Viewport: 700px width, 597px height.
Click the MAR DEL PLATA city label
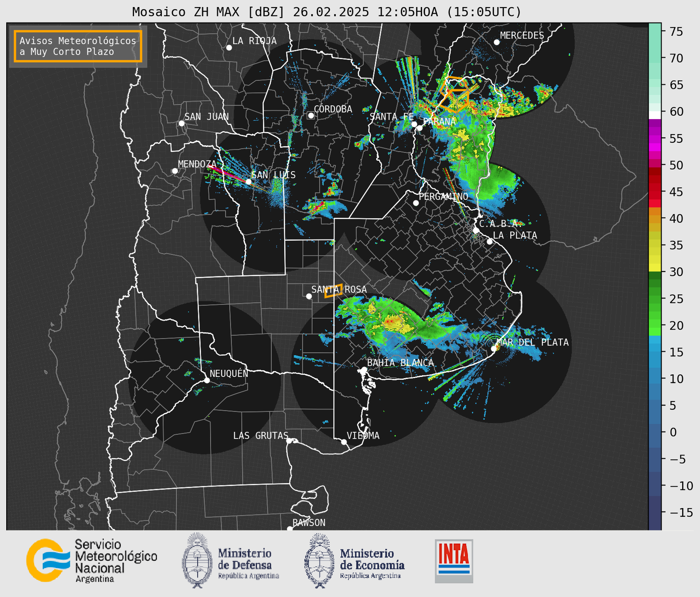[532, 343]
